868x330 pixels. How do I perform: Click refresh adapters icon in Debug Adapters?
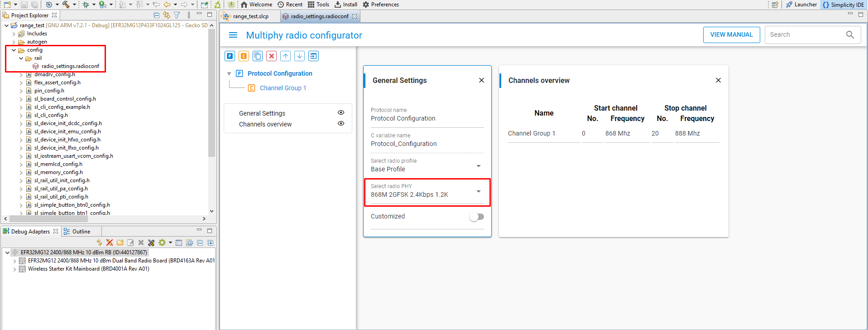tap(100, 243)
